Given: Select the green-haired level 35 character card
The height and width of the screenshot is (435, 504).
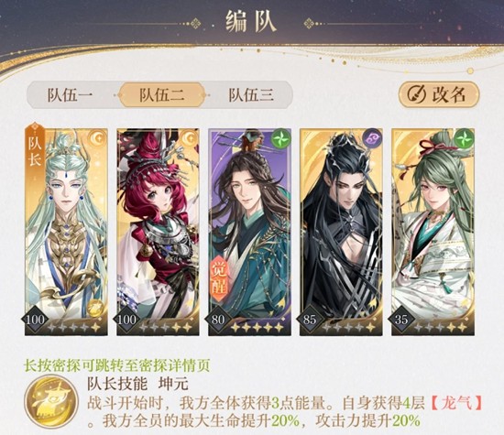Looking at the screenshot, I should (433, 232).
